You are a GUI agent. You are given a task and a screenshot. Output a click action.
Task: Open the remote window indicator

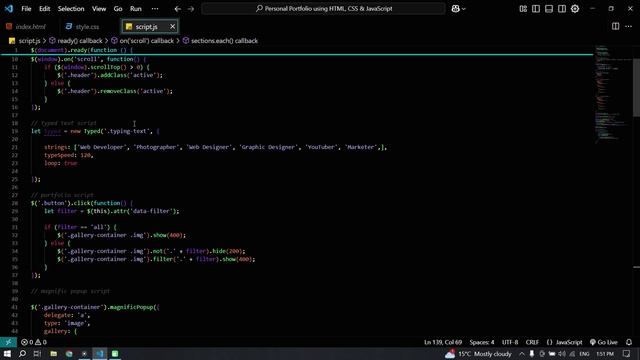[8, 342]
